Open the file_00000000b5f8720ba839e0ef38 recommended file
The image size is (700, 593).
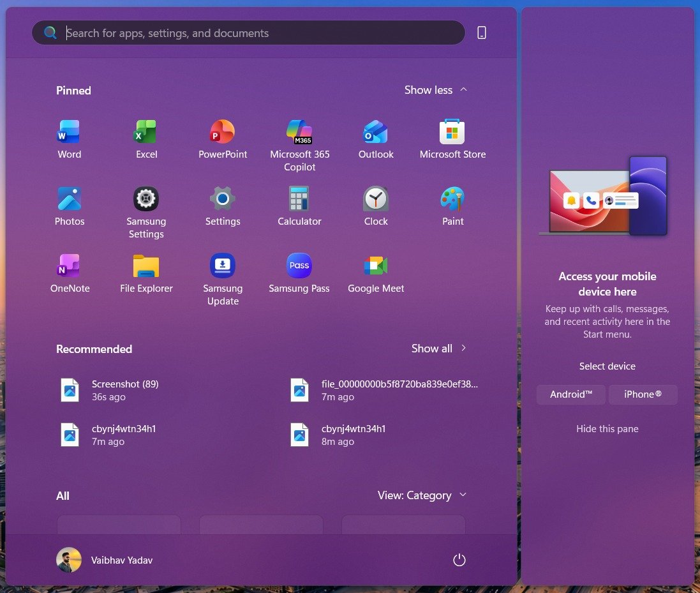tap(384, 390)
